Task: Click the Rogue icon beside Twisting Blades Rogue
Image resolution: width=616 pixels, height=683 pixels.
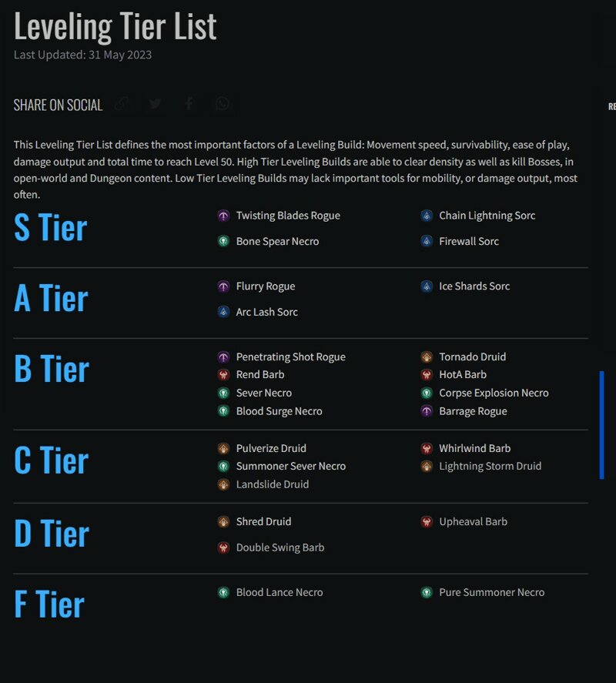Action: (223, 216)
